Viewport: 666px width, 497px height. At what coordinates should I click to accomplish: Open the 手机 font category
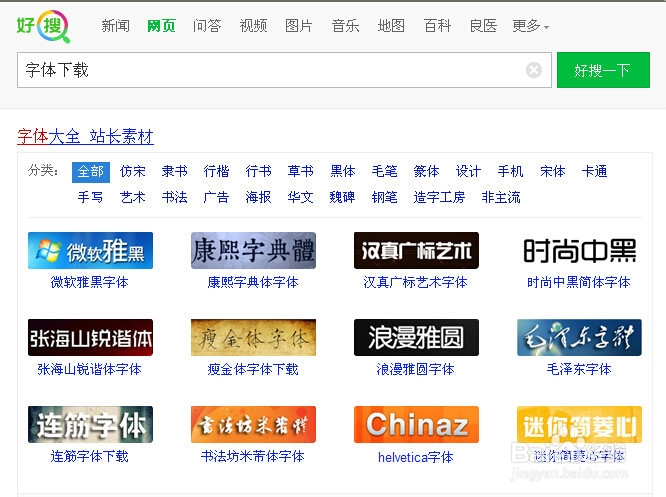click(510, 172)
